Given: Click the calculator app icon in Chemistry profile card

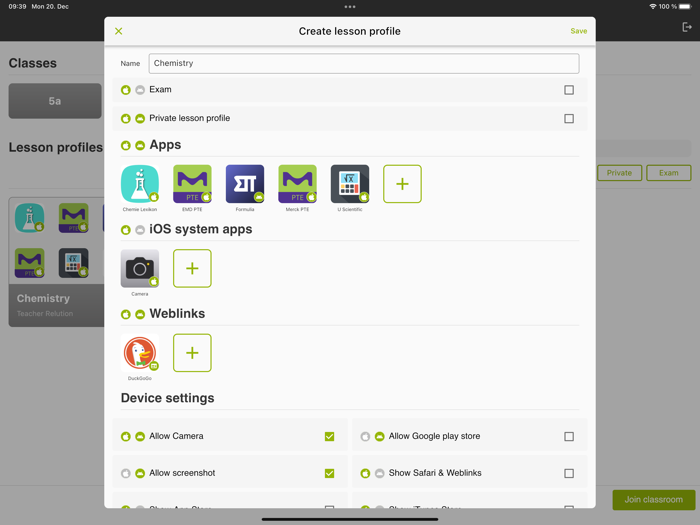Looking at the screenshot, I should coord(74,263).
